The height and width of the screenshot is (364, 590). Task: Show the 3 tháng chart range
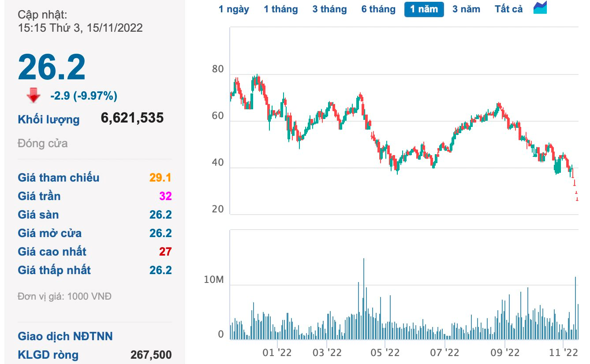click(x=329, y=9)
